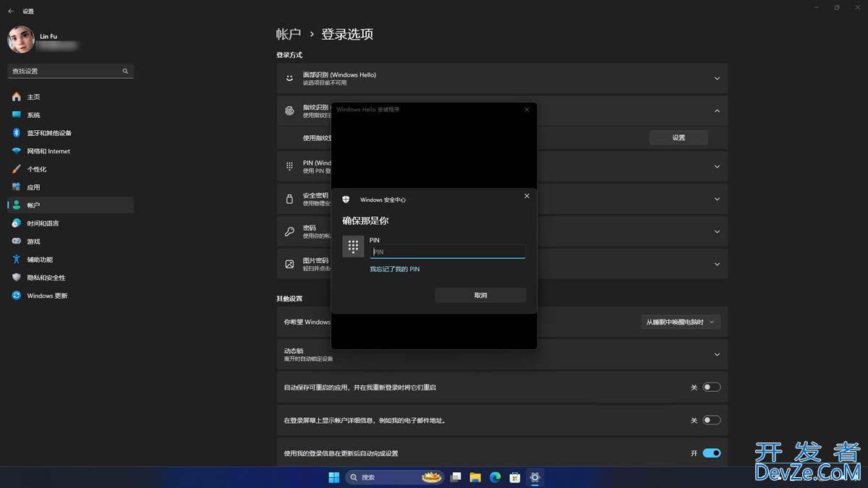Click the Windows Security shield icon in dialog
The height and width of the screenshot is (488, 868).
coord(346,200)
